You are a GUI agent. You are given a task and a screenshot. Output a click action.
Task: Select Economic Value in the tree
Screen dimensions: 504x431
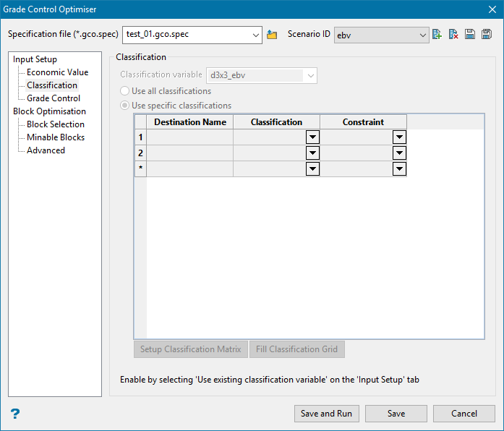[57, 72]
